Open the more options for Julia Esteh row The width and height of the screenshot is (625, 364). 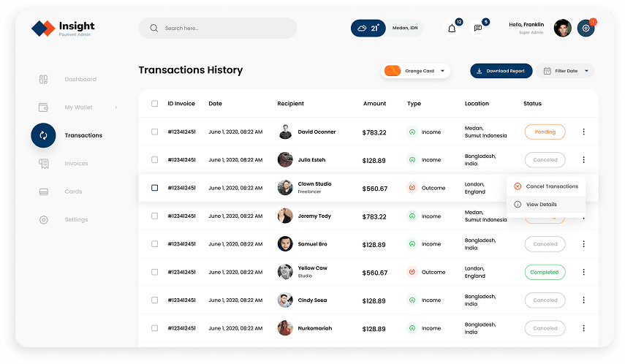[x=583, y=160]
